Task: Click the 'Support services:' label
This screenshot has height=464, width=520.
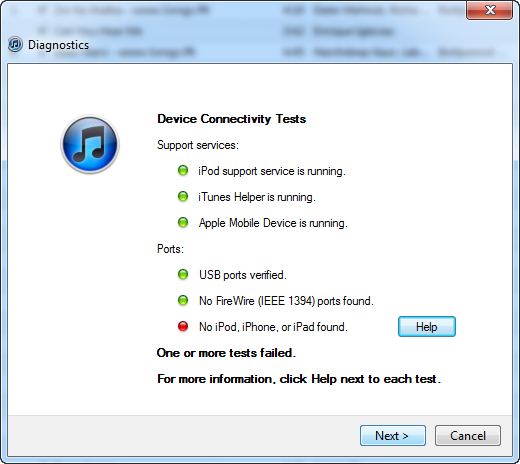Action: point(198,145)
